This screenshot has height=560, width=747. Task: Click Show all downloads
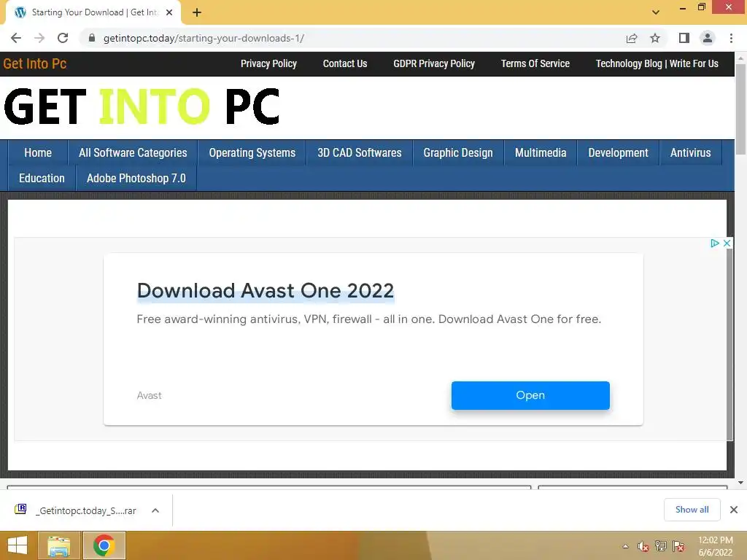point(692,510)
